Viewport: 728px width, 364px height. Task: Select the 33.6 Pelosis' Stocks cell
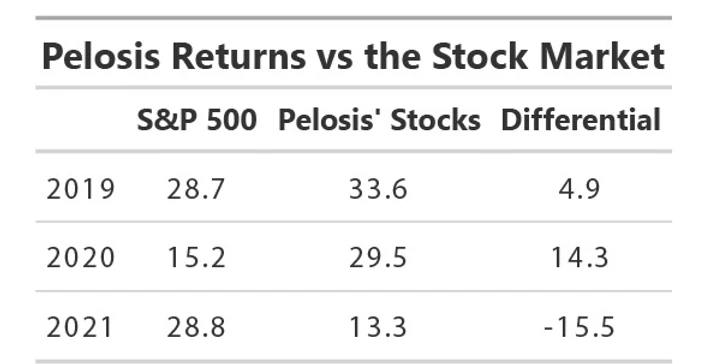(378, 189)
